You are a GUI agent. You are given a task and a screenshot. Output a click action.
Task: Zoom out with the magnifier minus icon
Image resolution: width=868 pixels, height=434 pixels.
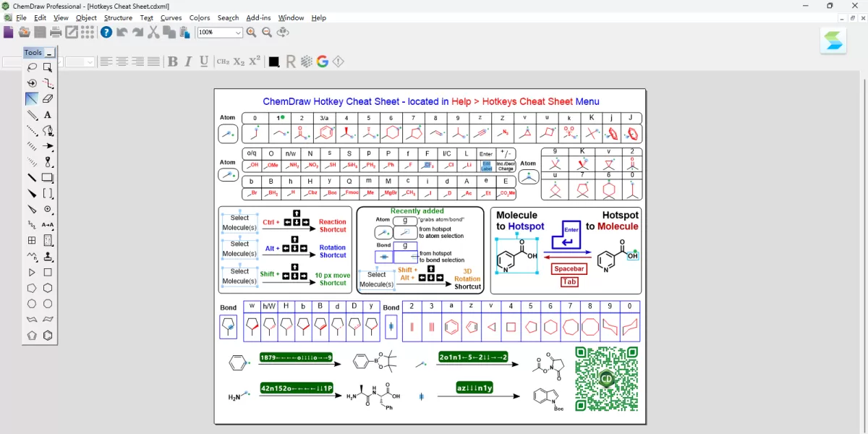267,32
